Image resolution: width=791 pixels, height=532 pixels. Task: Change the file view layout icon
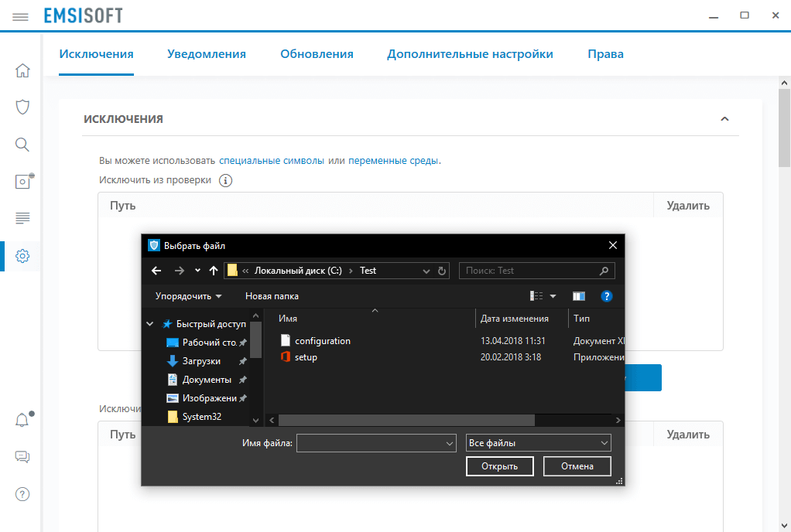click(x=536, y=296)
